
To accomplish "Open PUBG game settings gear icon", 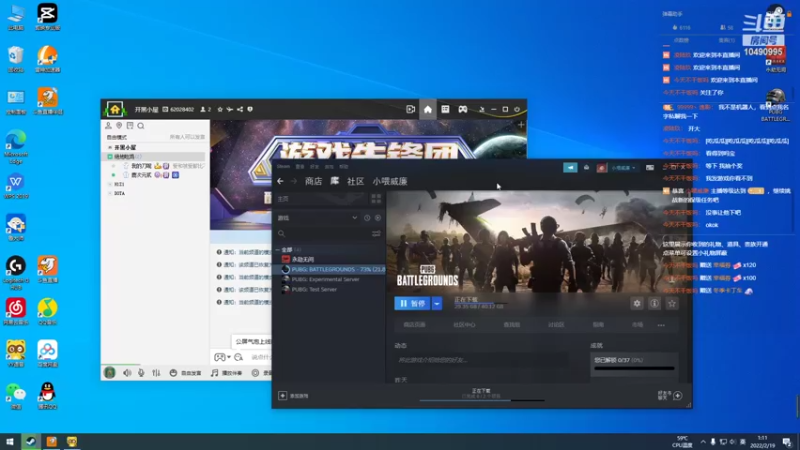I will pyautogui.click(x=637, y=304).
